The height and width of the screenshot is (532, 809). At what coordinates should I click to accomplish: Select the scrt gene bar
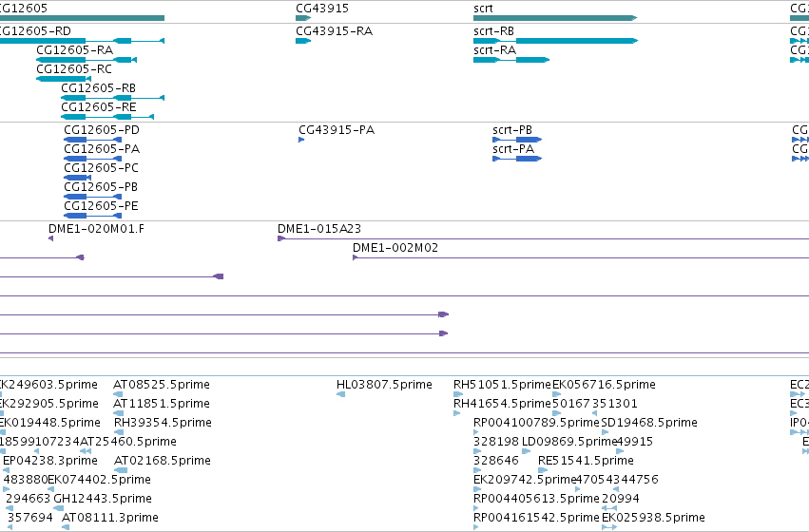555,18
